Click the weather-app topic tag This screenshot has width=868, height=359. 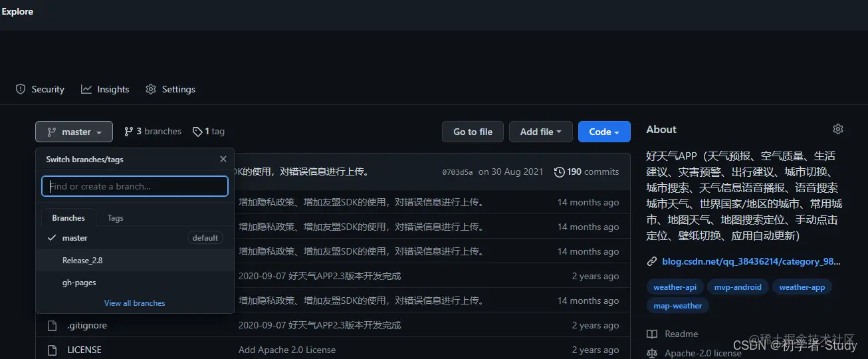tap(802, 287)
